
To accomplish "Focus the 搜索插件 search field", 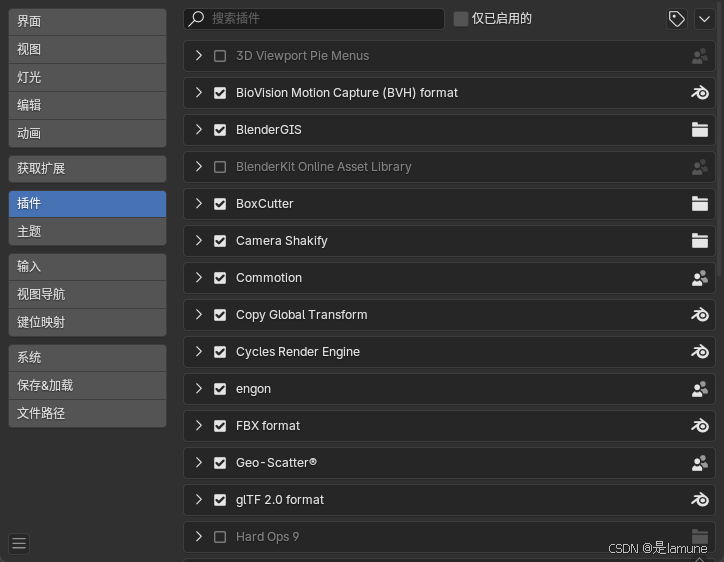I will click(x=314, y=19).
